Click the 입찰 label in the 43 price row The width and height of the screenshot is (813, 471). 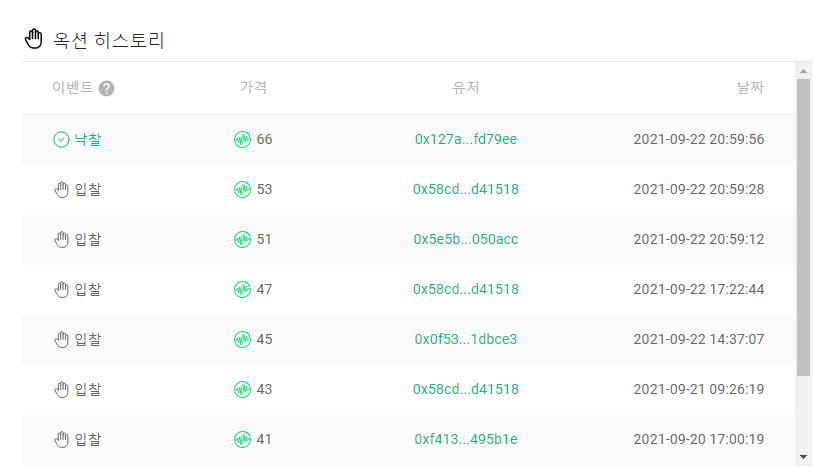tap(88, 389)
